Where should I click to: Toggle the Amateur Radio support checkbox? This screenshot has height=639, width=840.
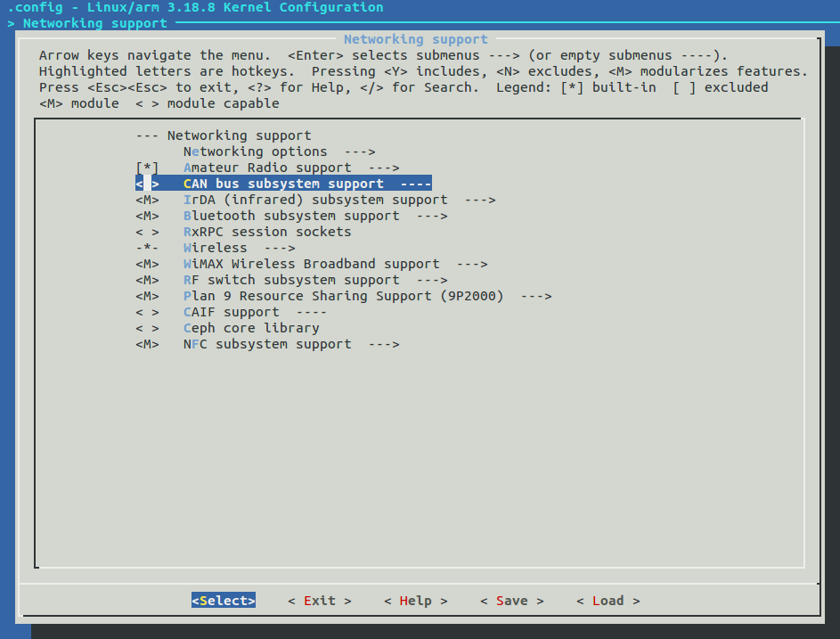147,168
